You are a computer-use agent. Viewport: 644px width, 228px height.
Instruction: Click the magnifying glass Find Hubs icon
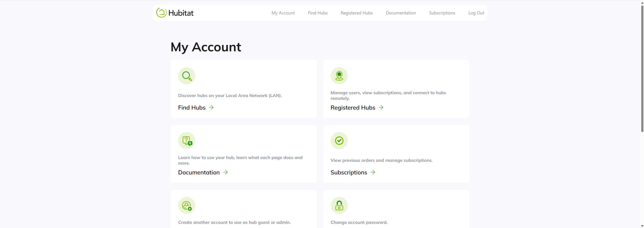(x=186, y=76)
